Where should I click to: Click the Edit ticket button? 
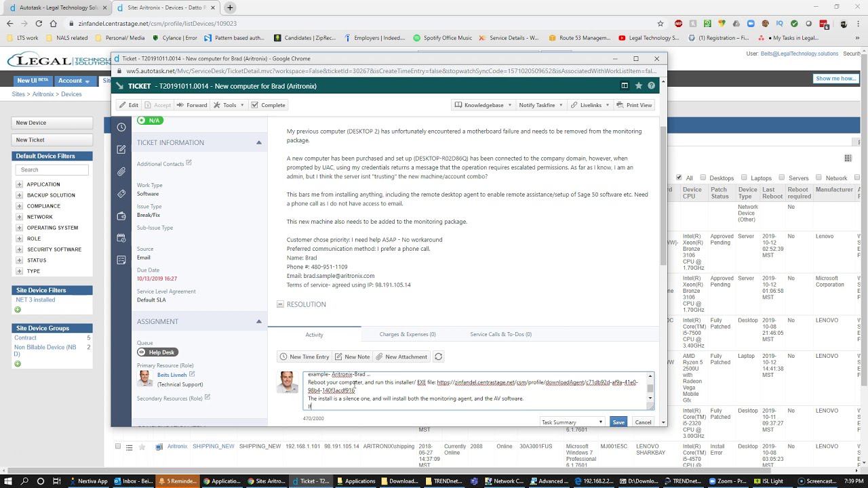coord(128,105)
